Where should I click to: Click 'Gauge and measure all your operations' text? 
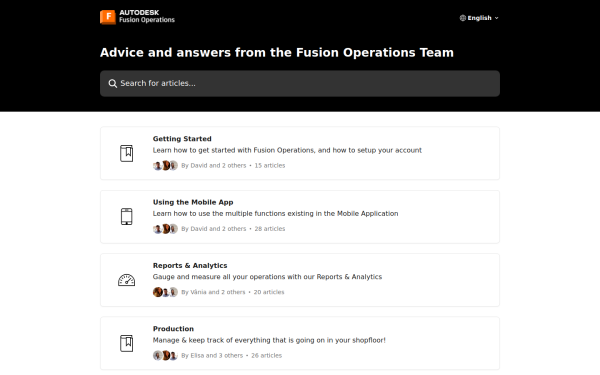tap(267, 277)
